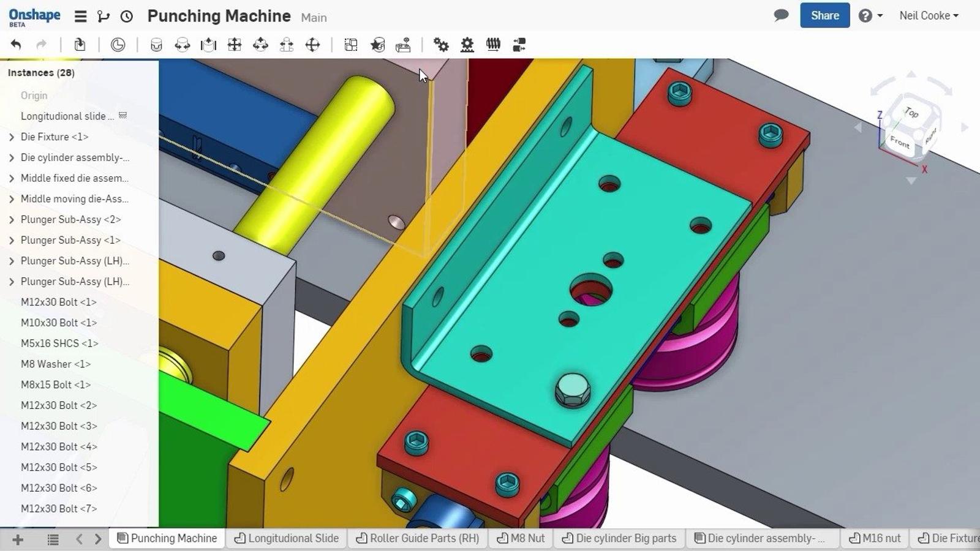Open the version history clock icon
This screenshot has height=551, width=980.
pos(127,17)
